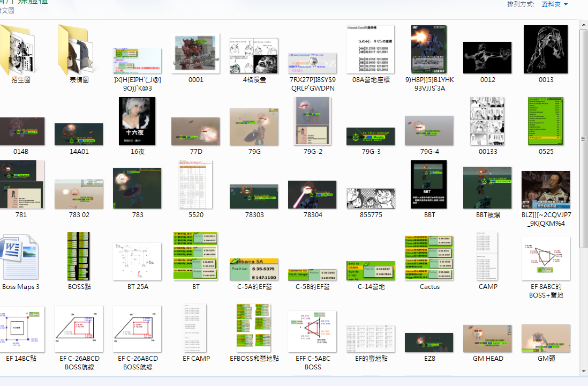Select the 79G-4 image thumbnail
Screen dimensions: 588x386
tap(429, 131)
